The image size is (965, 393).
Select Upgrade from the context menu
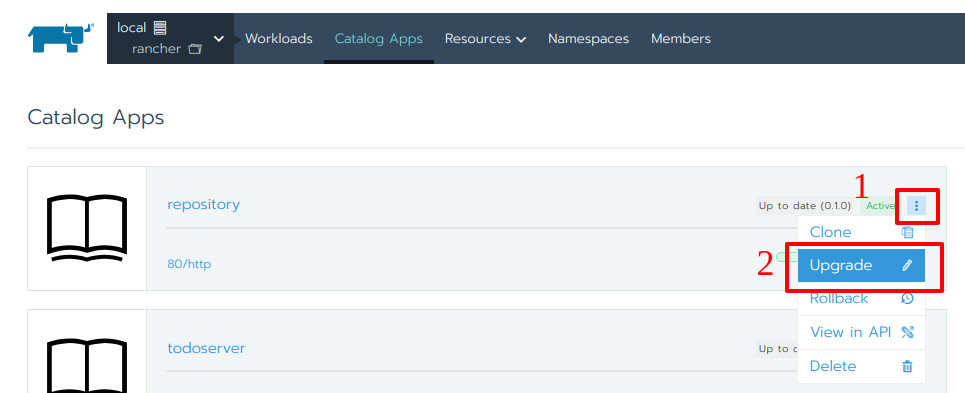[x=861, y=265]
